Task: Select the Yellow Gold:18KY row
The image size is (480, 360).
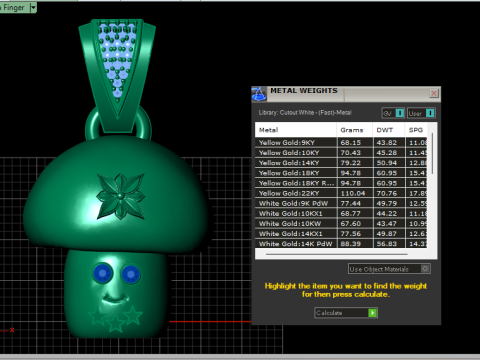Action: coord(341,173)
